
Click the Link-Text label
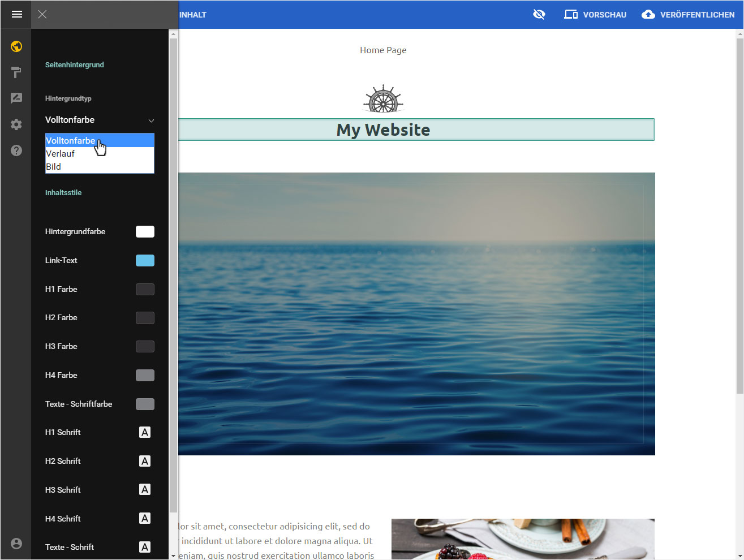click(x=61, y=260)
